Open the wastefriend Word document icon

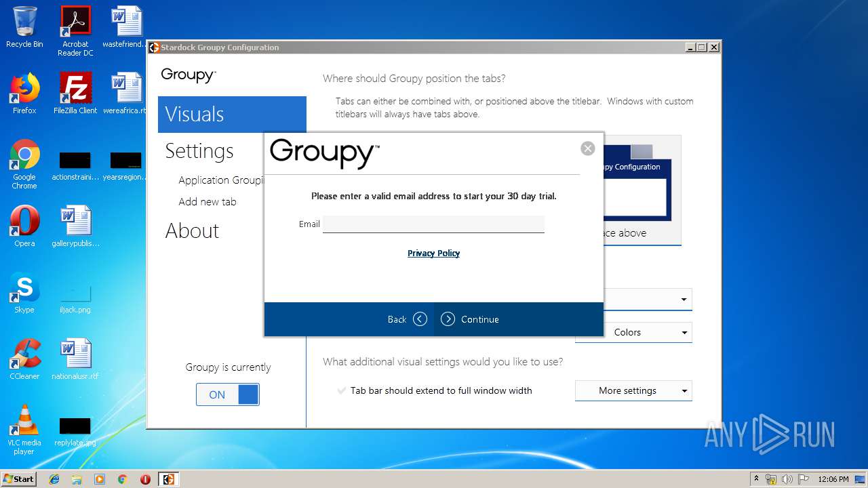[126, 27]
